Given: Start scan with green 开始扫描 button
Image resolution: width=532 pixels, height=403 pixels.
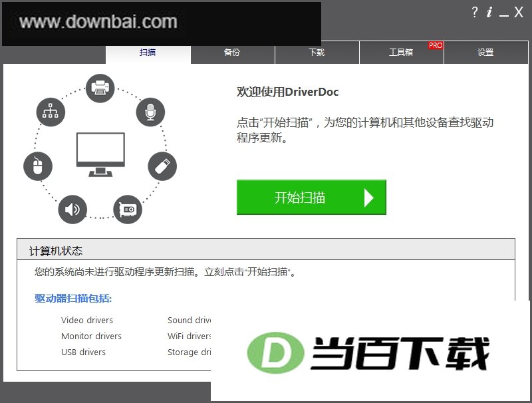Looking at the screenshot, I should [x=311, y=197].
